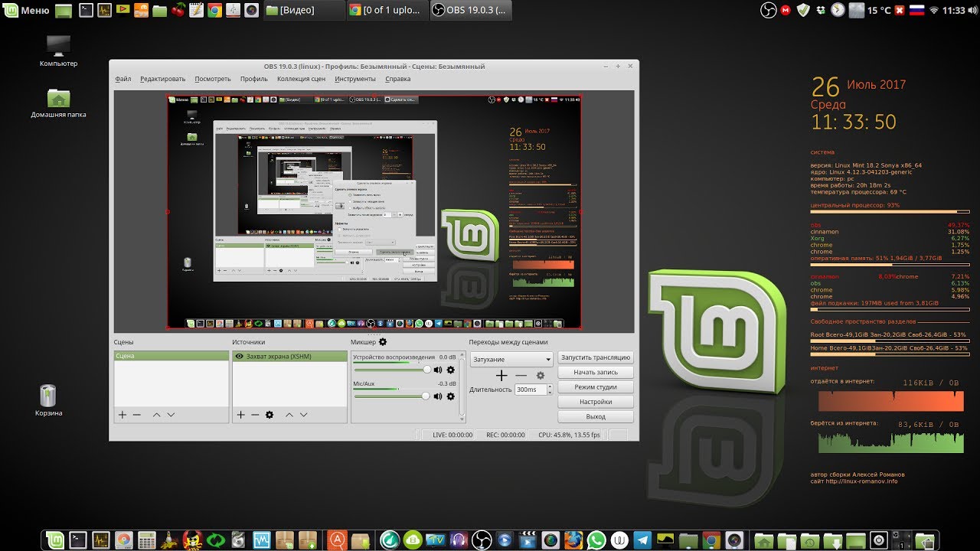Open gear settings for Устройство воспроизведения channel
The height and width of the screenshot is (551, 980).
click(451, 370)
